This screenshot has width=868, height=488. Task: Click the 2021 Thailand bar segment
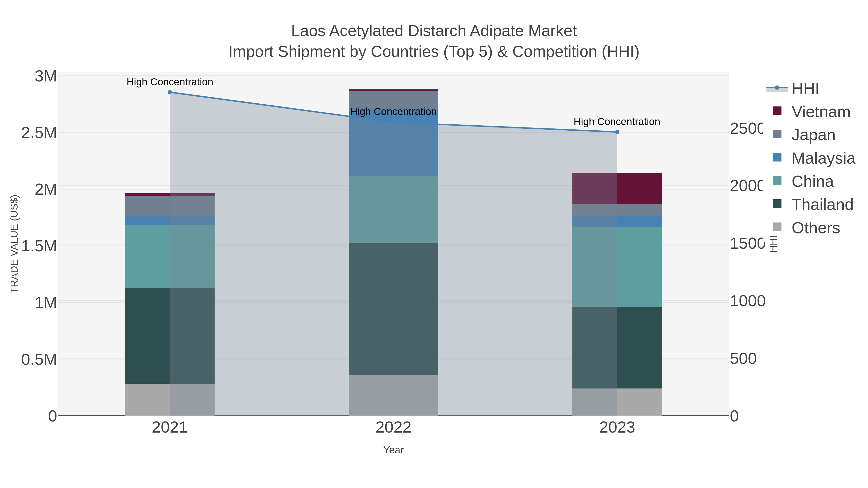click(170, 336)
